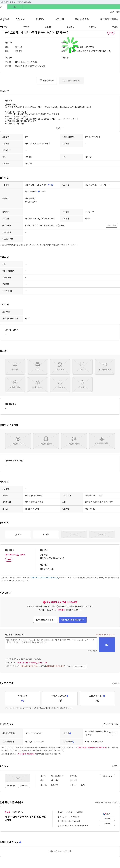Screen dimensions: 120x868
Task: Click the 장애인용 승강기 facility icon
Action: 46,441
